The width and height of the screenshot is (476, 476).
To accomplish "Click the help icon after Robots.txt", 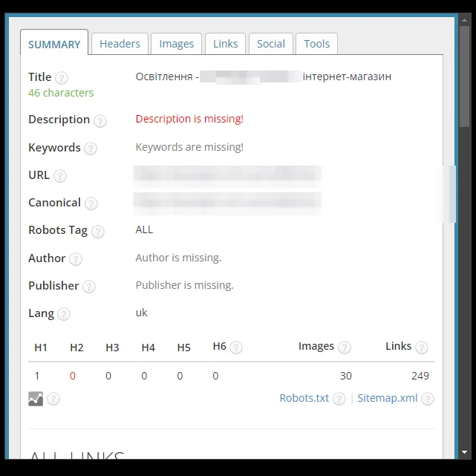I will [339, 399].
